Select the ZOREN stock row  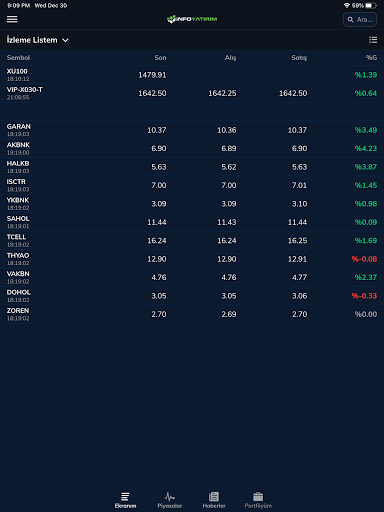(x=192, y=314)
